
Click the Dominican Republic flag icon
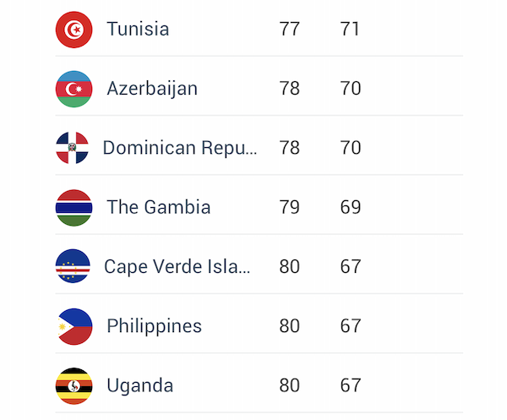[x=72, y=148]
